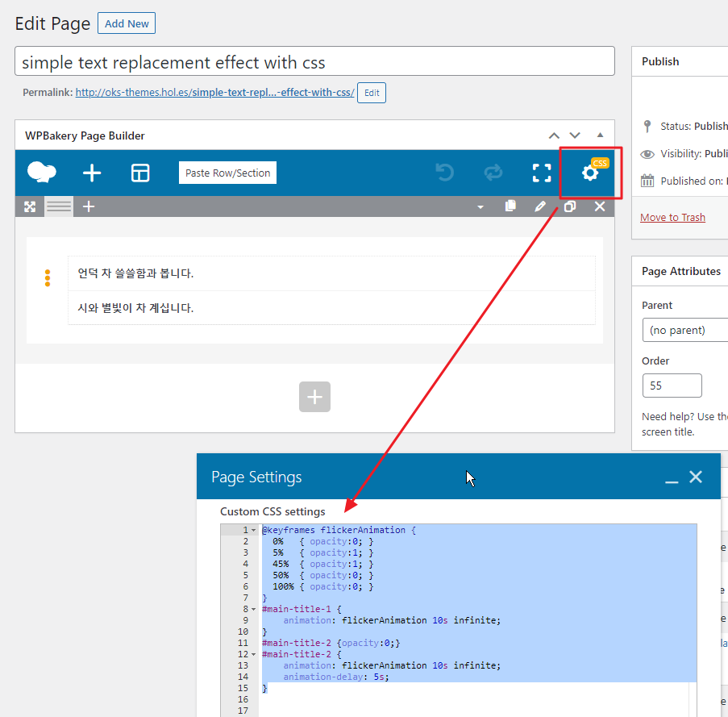Click the animation-delay: 5s code line

click(336, 677)
